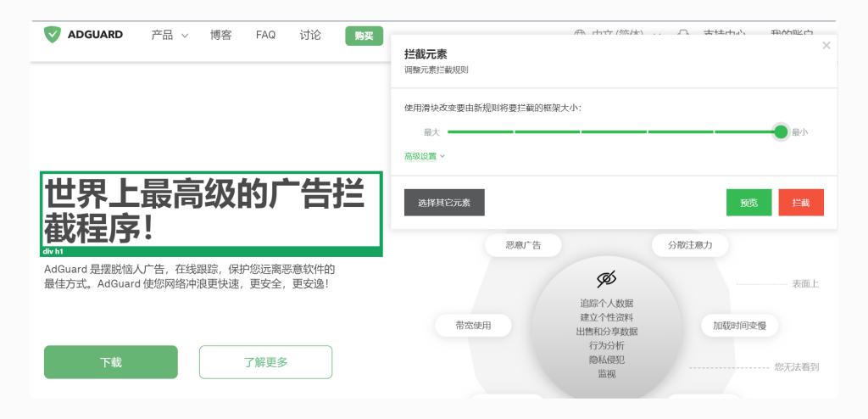Click the 调整元素拦截规则 subtitle
Image resolution: width=868 pixels, height=419 pixels.
pos(437,70)
